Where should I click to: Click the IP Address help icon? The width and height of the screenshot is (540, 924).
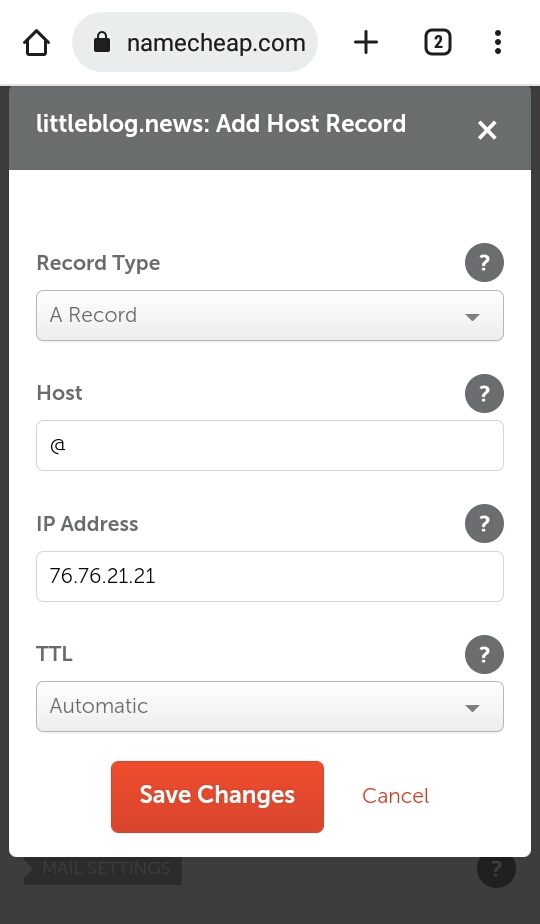pyautogui.click(x=484, y=523)
